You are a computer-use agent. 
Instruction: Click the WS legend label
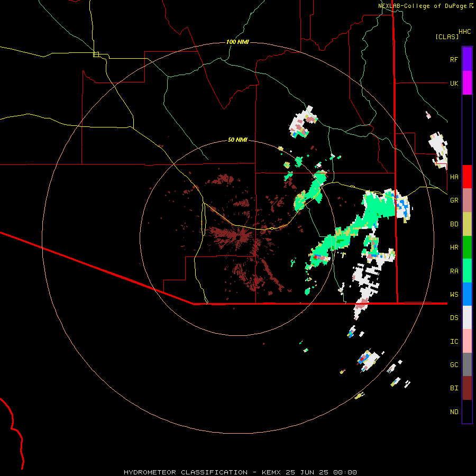click(454, 294)
